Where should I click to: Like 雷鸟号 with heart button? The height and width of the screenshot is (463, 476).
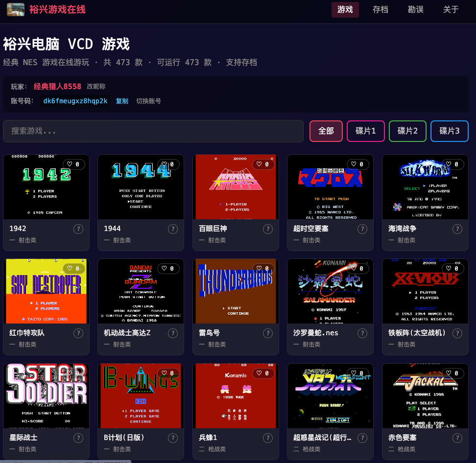coord(263,269)
